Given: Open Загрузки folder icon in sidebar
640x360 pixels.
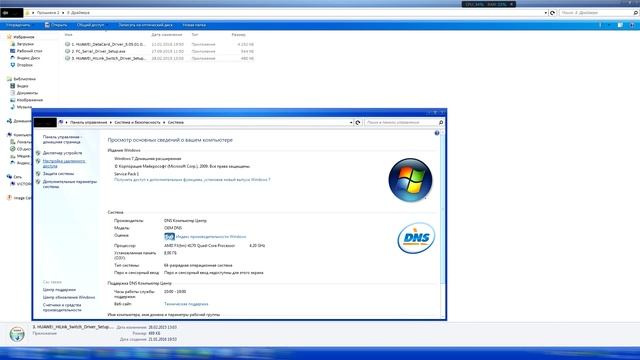Looking at the screenshot, I should (x=13, y=44).
